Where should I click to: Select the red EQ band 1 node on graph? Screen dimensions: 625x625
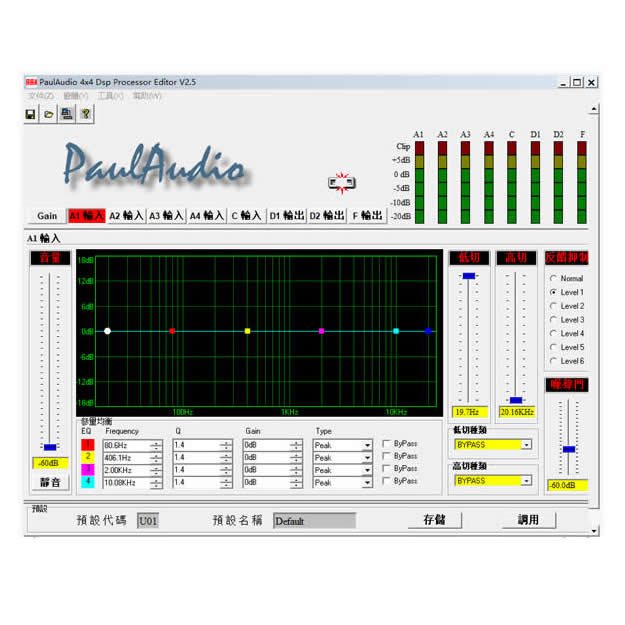click(x=172, y=331)
